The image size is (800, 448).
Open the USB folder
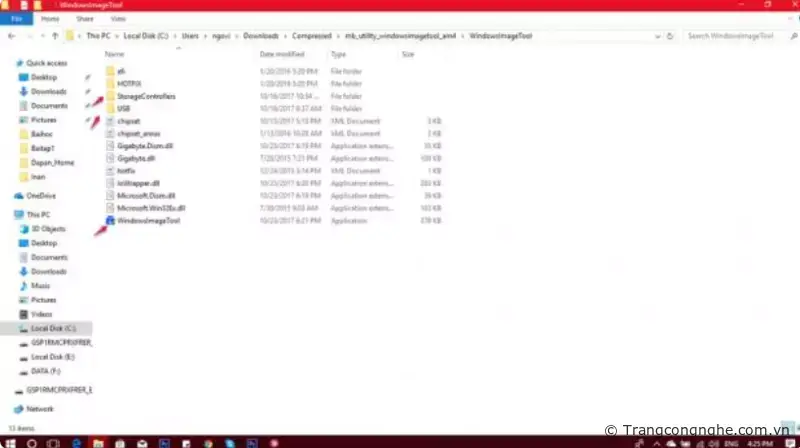(124, 108)
